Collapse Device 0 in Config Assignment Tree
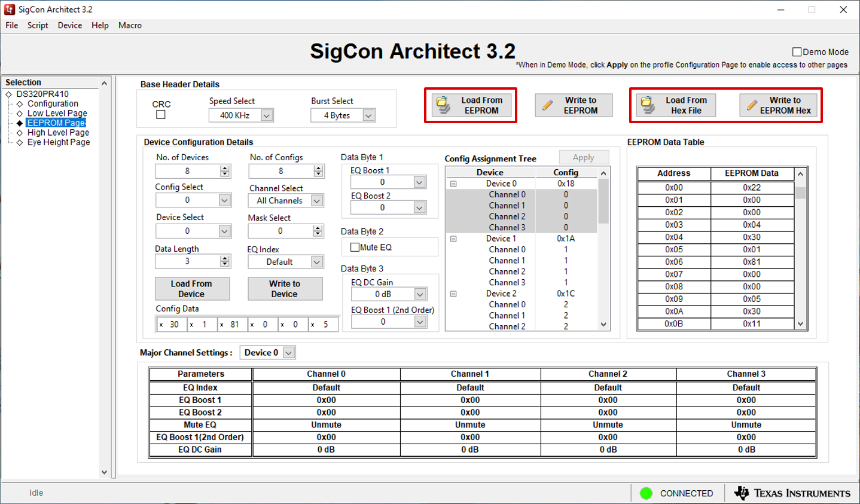This screenshot has width=860, height=504. click(x=453, y=184)
